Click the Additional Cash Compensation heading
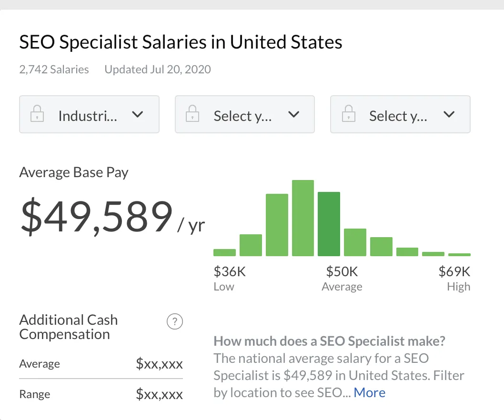Viewport: 504px width, 420px height. [69, 327]
